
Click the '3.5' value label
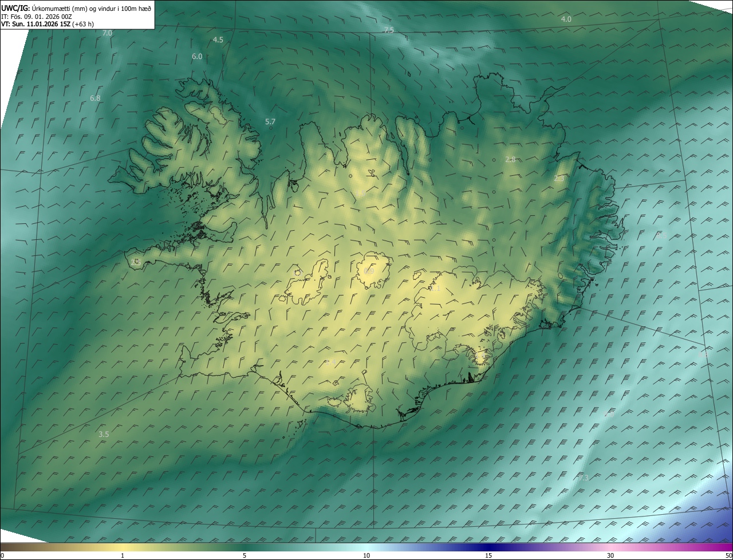(x=104, y=435)
